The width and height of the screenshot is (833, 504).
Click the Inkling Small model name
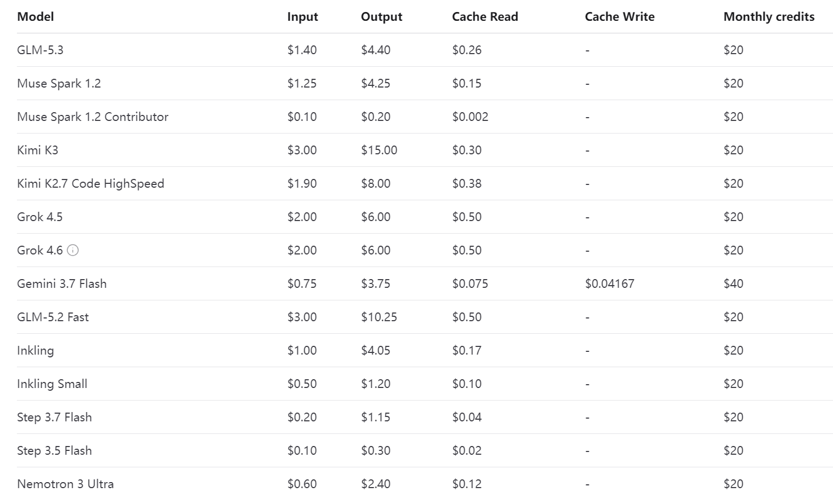point(53,384)
